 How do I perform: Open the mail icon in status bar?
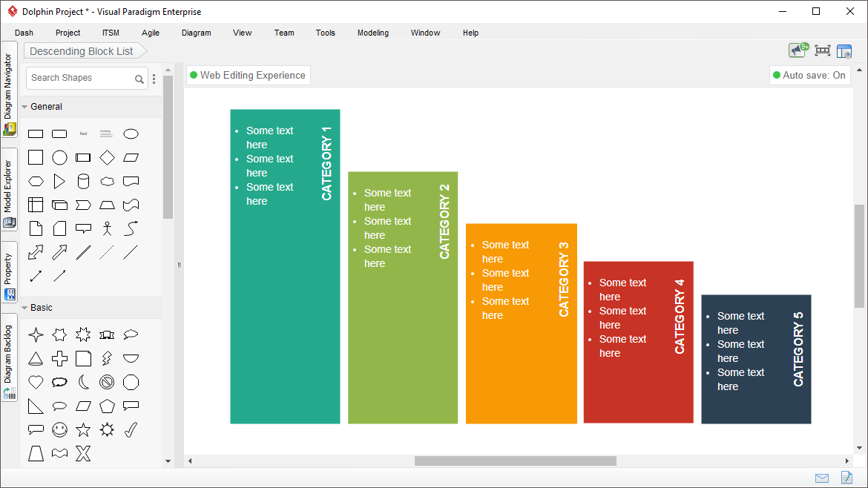[822, 478]
